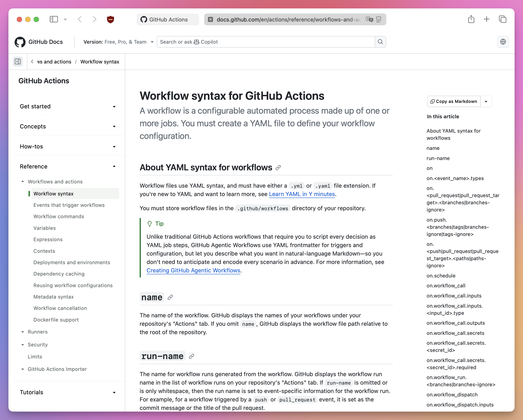Open the 'ws and actions' breadcrumb link
Image resolution: width=523 pixels, height=420 pixels.
(54, 62)
